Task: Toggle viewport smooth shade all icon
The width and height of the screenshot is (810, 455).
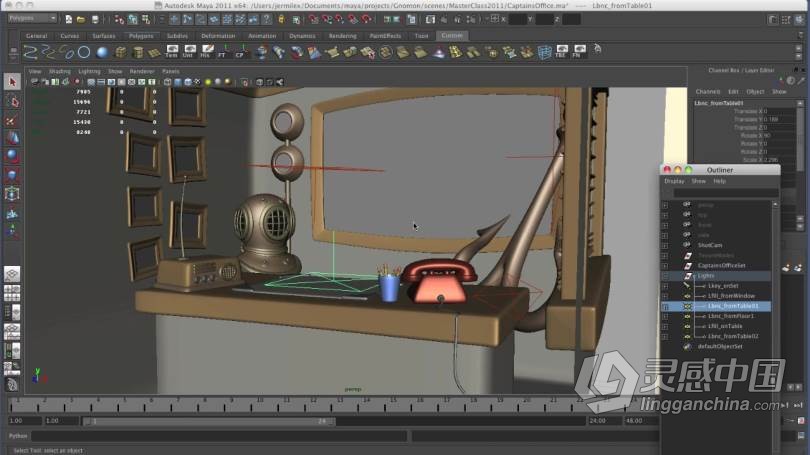Action: (x=178, y=82)
